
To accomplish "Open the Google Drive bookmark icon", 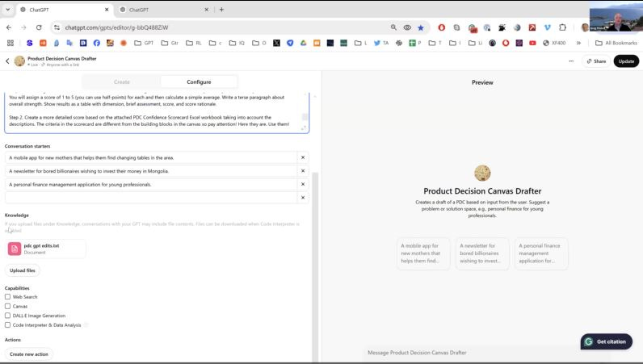I will 304,43.
